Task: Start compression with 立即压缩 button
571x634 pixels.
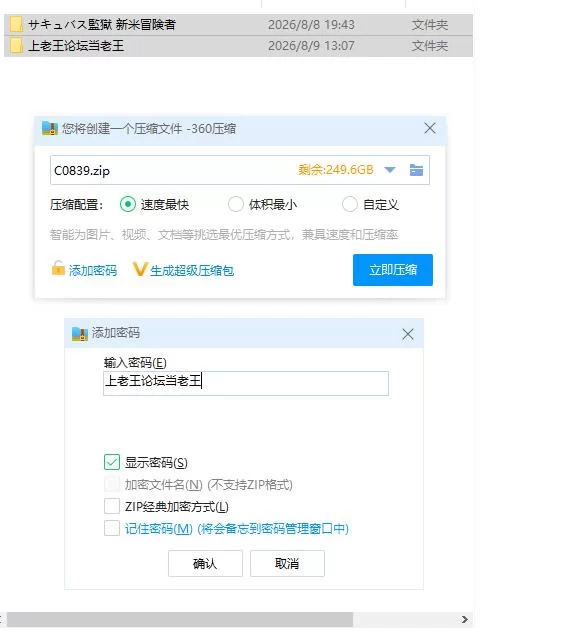Action: tap(393, 270)
